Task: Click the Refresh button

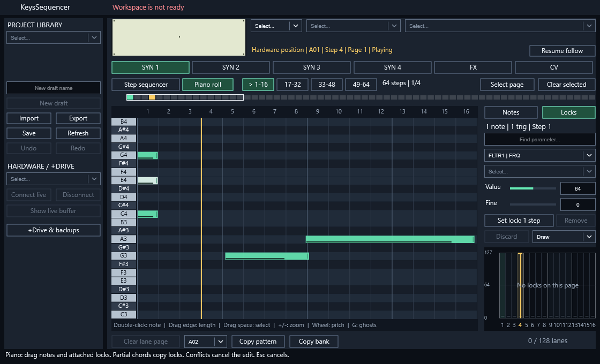Action: (x=78, y=133)
